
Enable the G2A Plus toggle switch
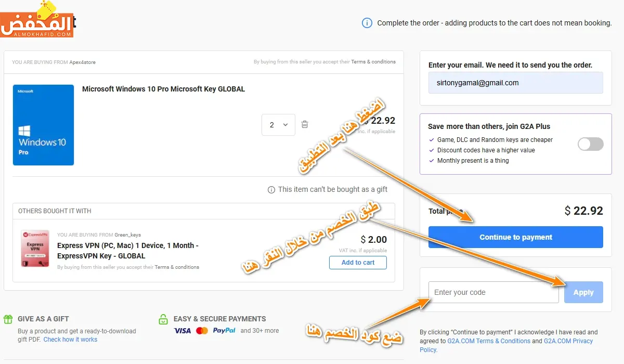[x=590, y=144]
